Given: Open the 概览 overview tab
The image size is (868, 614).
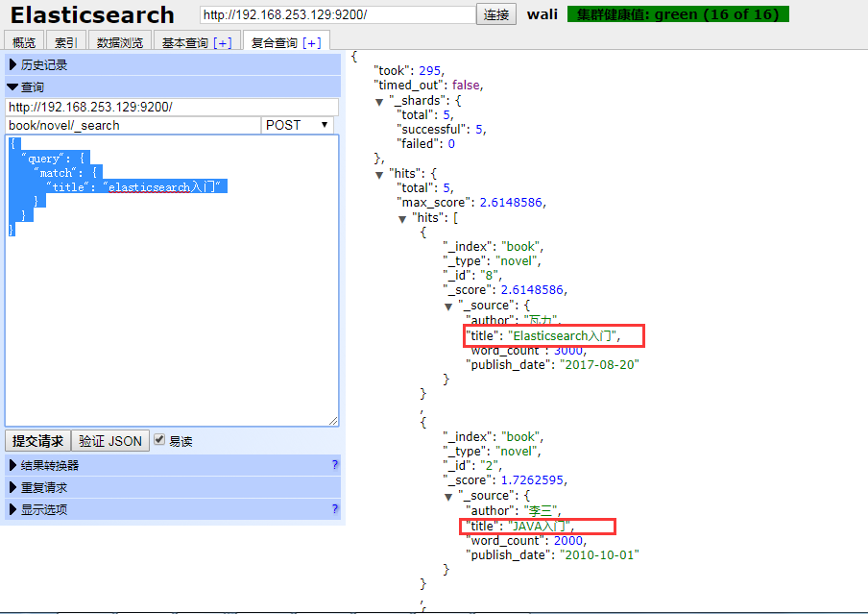Looking at the screenshot, I should point(24,42).
